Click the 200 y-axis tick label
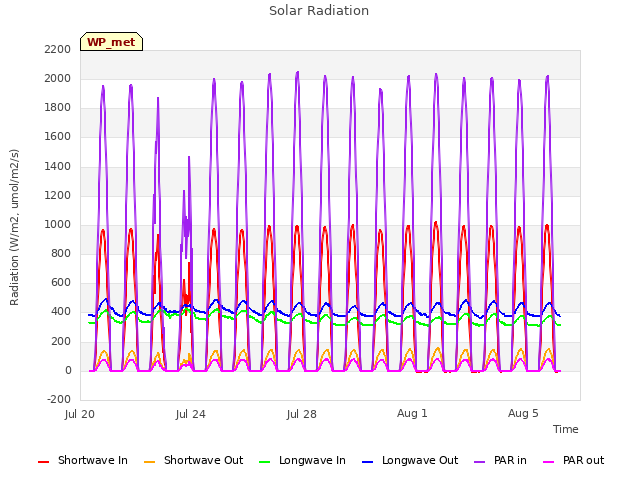640x480 pixels. coord(61,341)
